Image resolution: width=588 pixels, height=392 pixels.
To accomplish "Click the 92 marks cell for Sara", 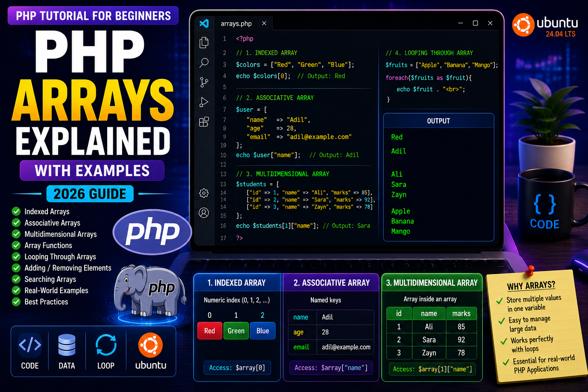I will (461, 340).
